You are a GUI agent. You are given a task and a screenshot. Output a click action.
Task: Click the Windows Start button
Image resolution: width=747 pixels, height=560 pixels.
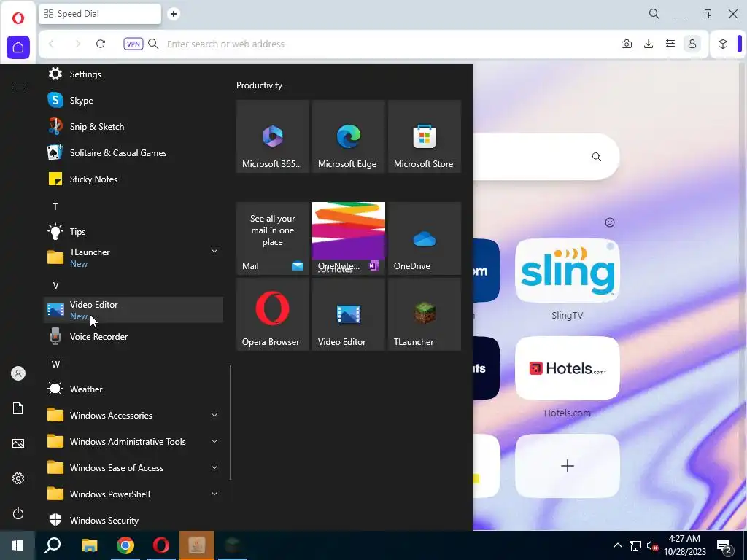coord(18,545)
